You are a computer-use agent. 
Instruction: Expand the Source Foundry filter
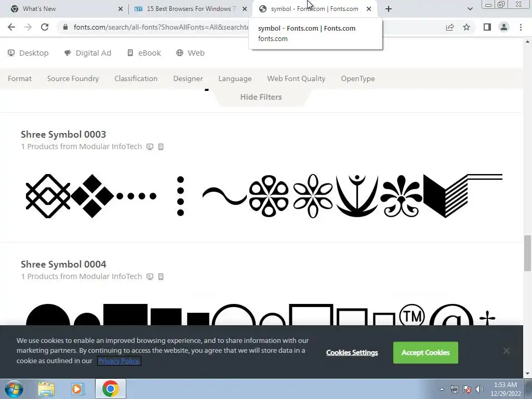coord(73,79)
